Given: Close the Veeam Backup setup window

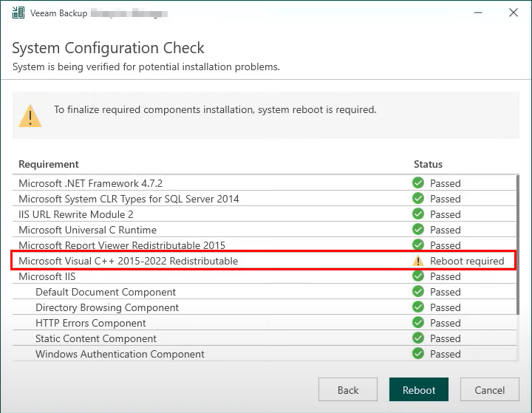Looking at the screenshot, I should point(514,13).
